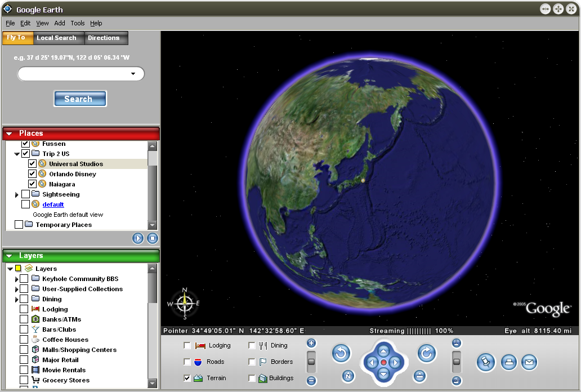Click the Search button

(80, 99)
